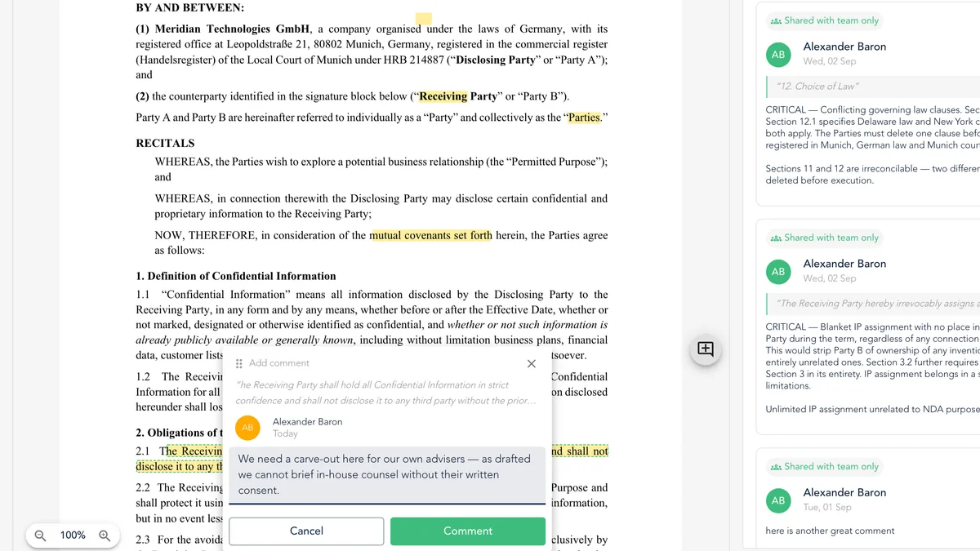
Task: Click highlighted 'mutual covenants set forth' text
Action: click(431, 235)
